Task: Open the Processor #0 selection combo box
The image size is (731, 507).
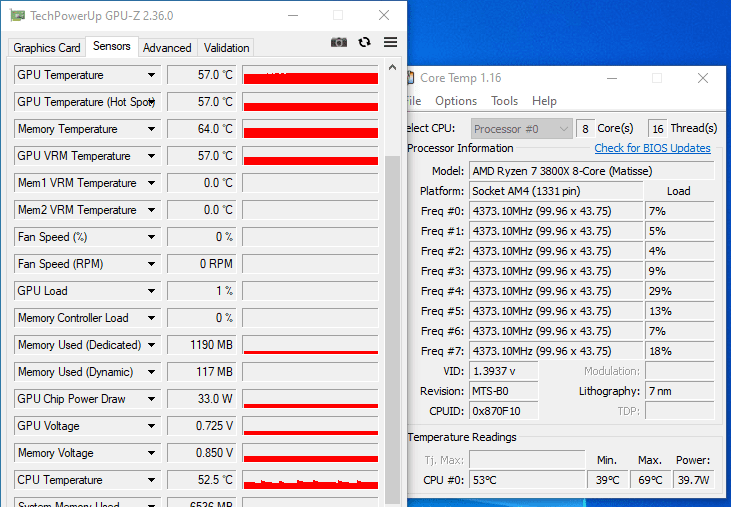Action: pos(522,129)
